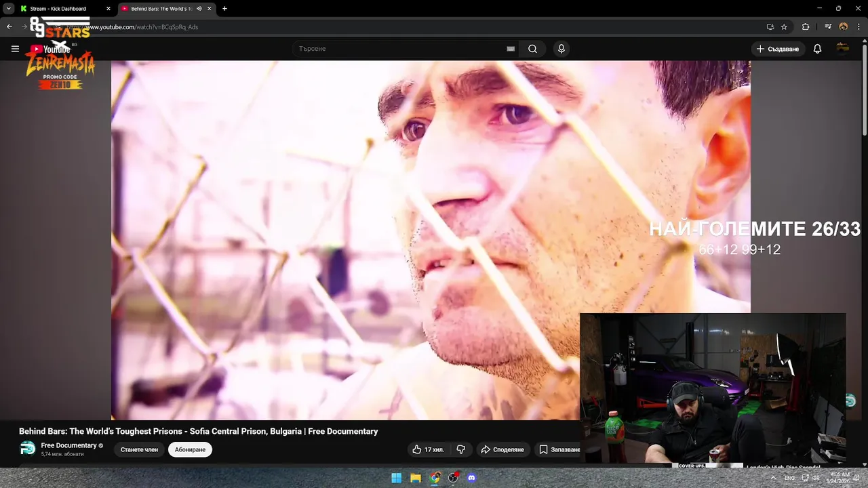
Task: Open Chrome three-dot menu
Action: point(859,27)
